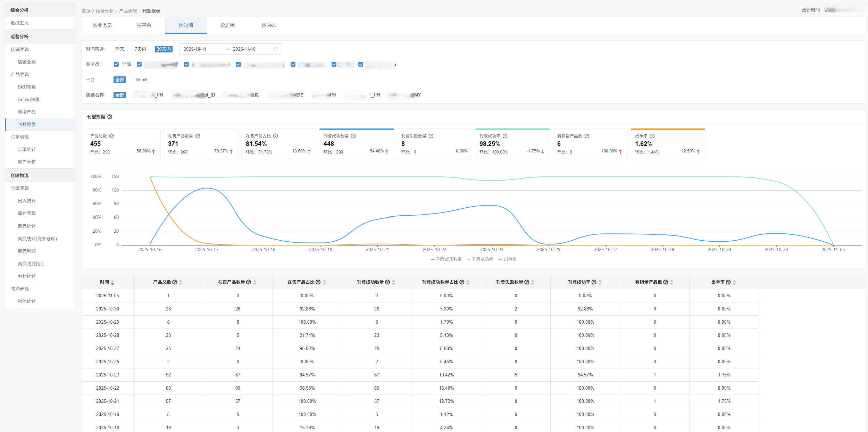Collapse 店铺表现 group in sidebar

pyautogui.click(x=20, y=49)
